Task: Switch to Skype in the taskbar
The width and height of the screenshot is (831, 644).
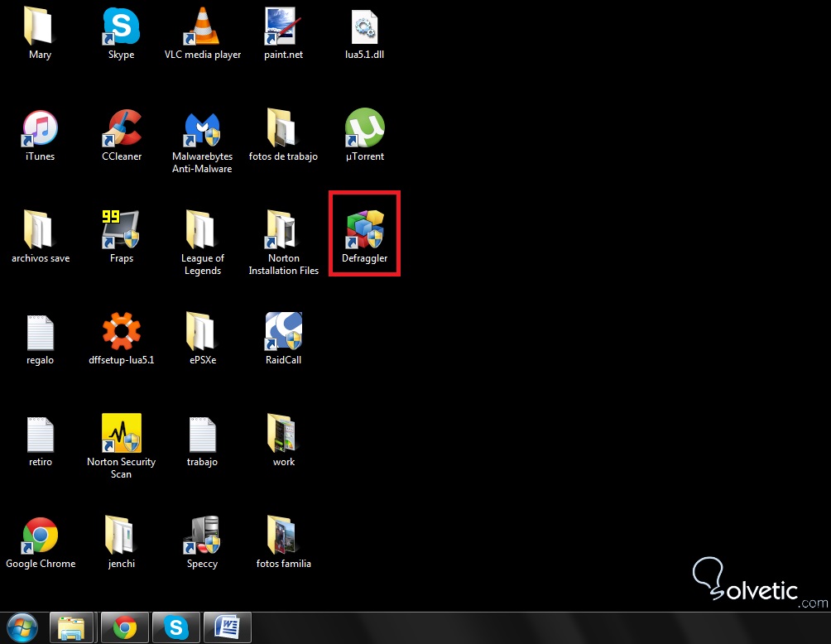Action: (x=176, y=628)
